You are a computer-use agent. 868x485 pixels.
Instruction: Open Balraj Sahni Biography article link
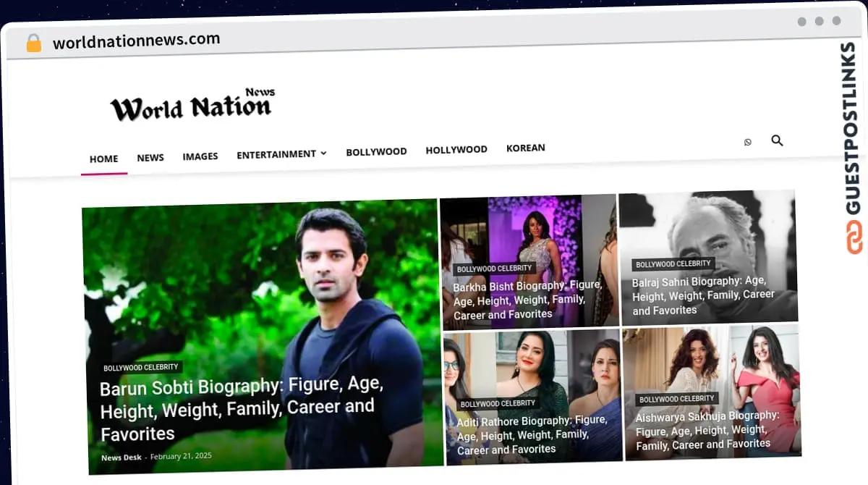tap(703, 295)
